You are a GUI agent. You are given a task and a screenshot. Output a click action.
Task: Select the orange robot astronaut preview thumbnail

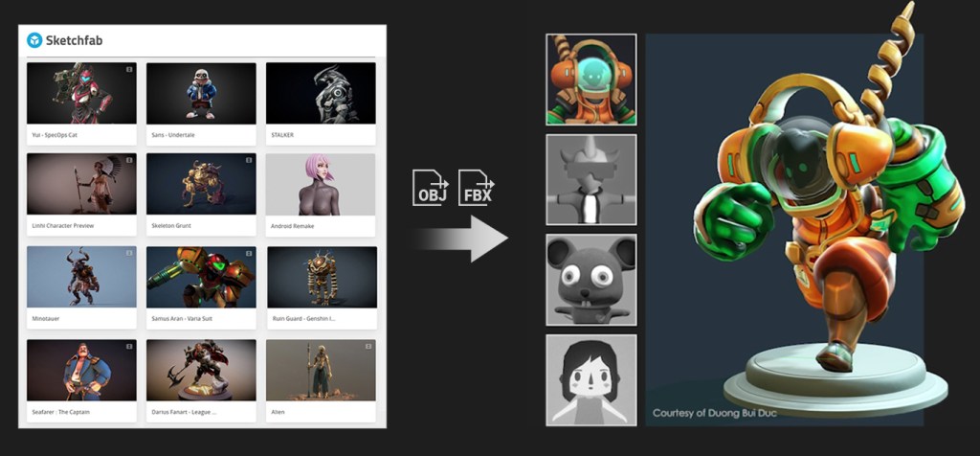pos(591,80)
